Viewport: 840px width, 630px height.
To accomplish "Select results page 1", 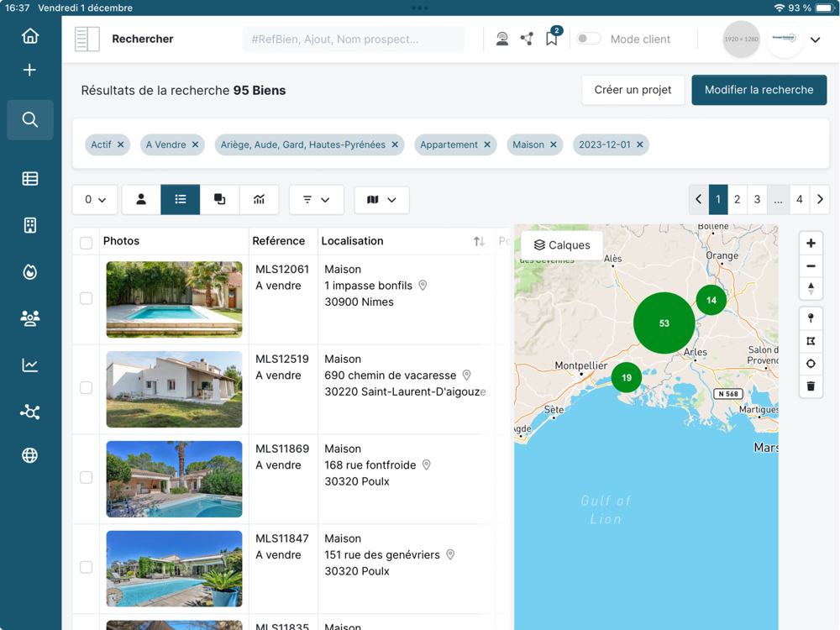I will point(718,199).
